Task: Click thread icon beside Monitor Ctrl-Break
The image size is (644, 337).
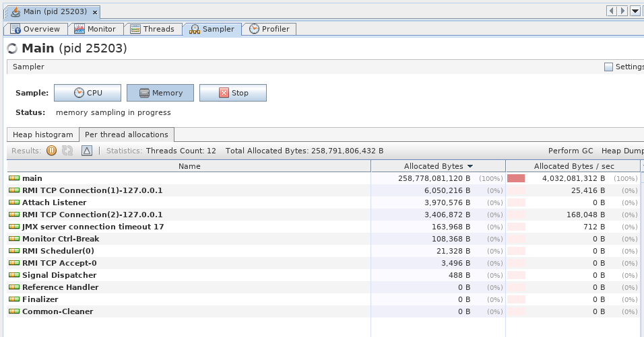Action: (x=14, y=238)
